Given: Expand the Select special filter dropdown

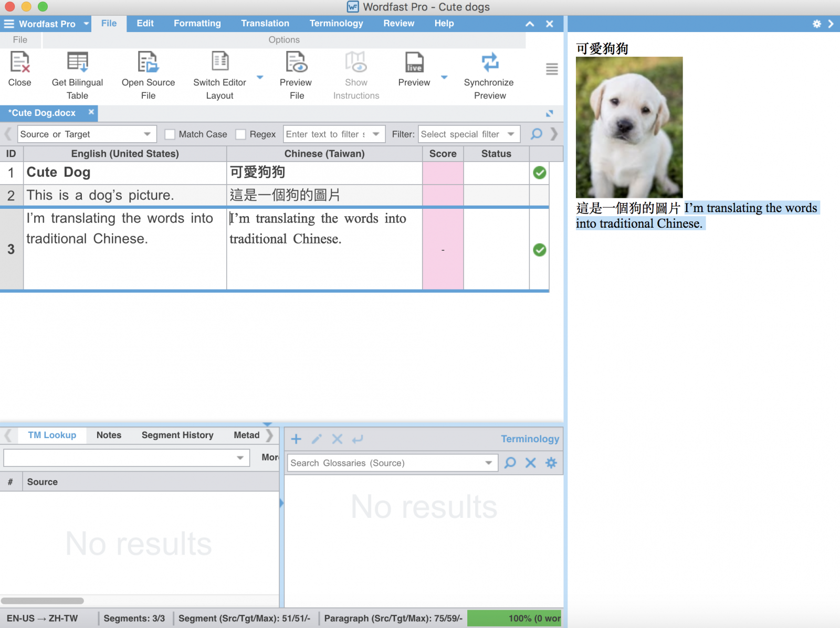Looking at the screenshot, I should pyautogui.click(x=511, y=134).
